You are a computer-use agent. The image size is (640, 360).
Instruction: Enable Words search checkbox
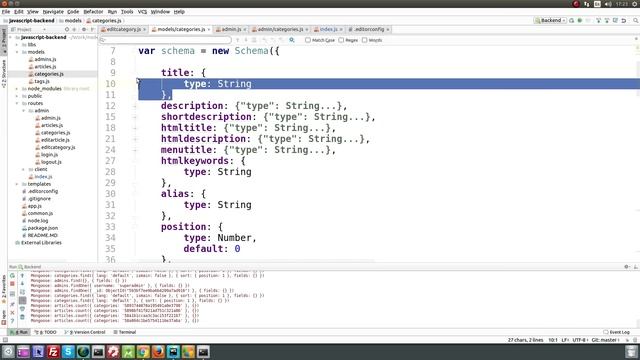point(364,40)
